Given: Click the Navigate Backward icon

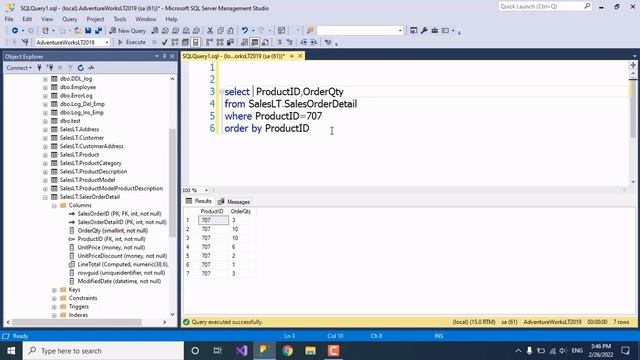Looking at the screenshot, I should (15, 31).
